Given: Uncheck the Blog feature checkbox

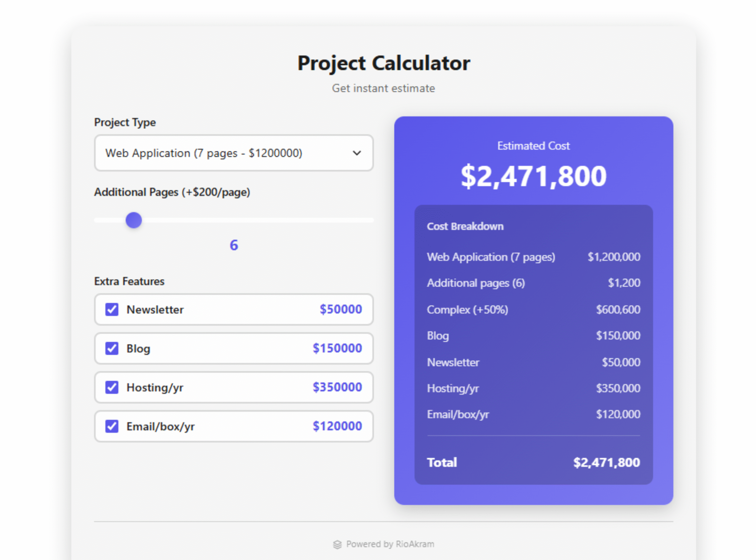Looking at the screenshot, I should click(112, 349).
